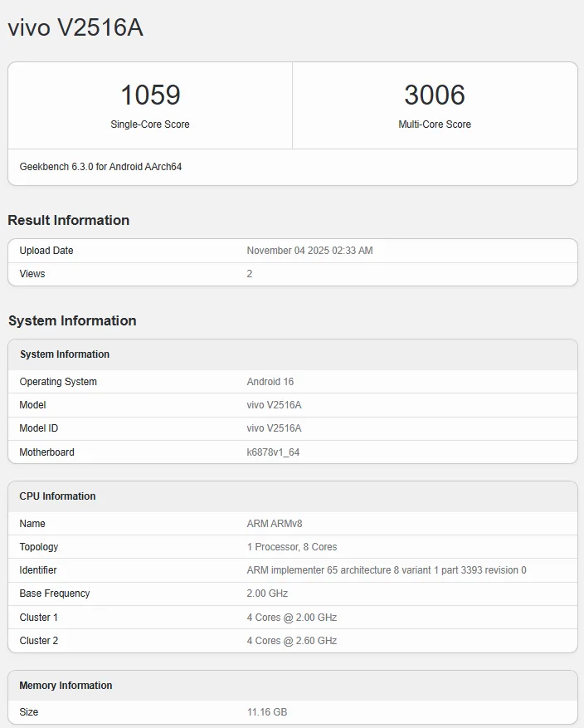
Task: Click the Cluster 2 row label
Action: pyautogui.click(x=39, y=641)
